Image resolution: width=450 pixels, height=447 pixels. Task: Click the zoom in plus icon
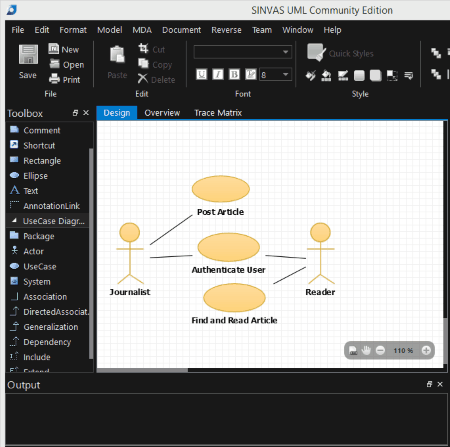426,350
